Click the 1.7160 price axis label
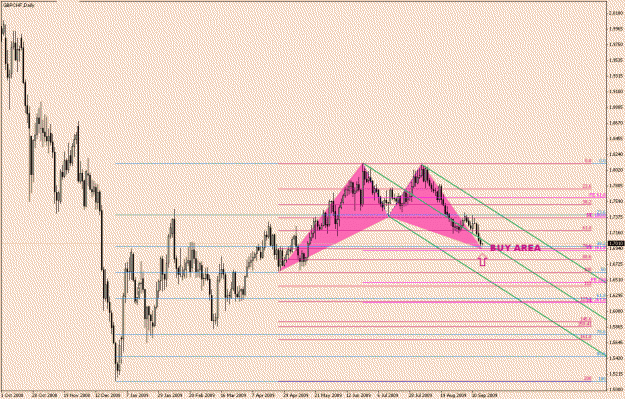The image size is (625, 399). [x=616, y=232]
